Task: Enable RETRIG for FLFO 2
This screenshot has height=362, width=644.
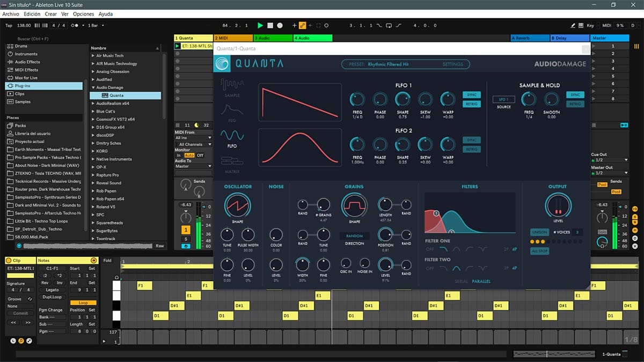Action: (x=471, y=149)
